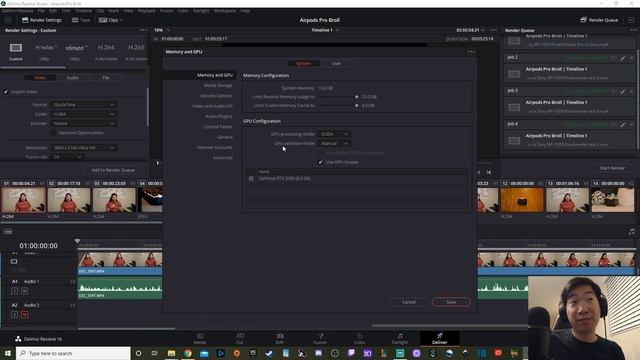Toggle Use GPU Scopes checkbox
This screenshot has width=640, height=360.
320,162
